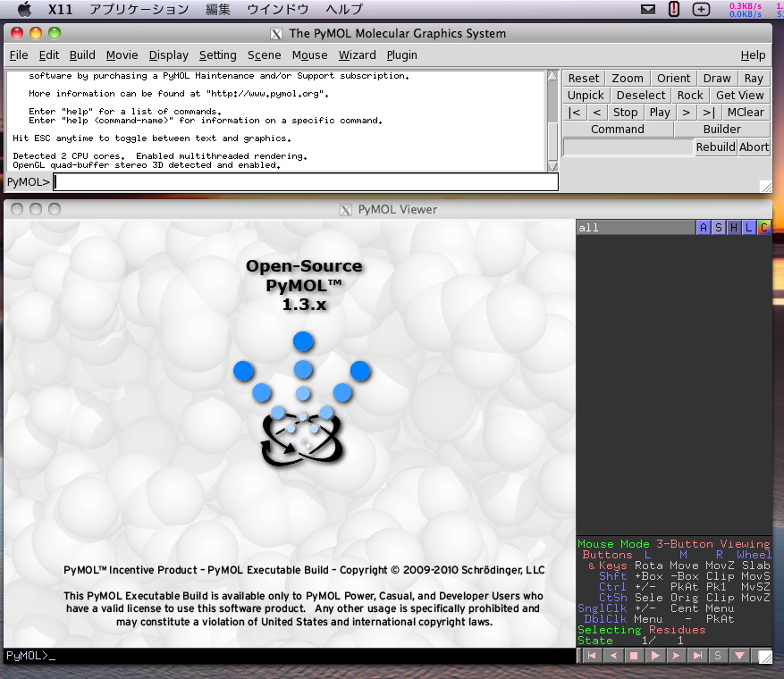
Task: Open the Setting menu
Action: tap(218, 55)
